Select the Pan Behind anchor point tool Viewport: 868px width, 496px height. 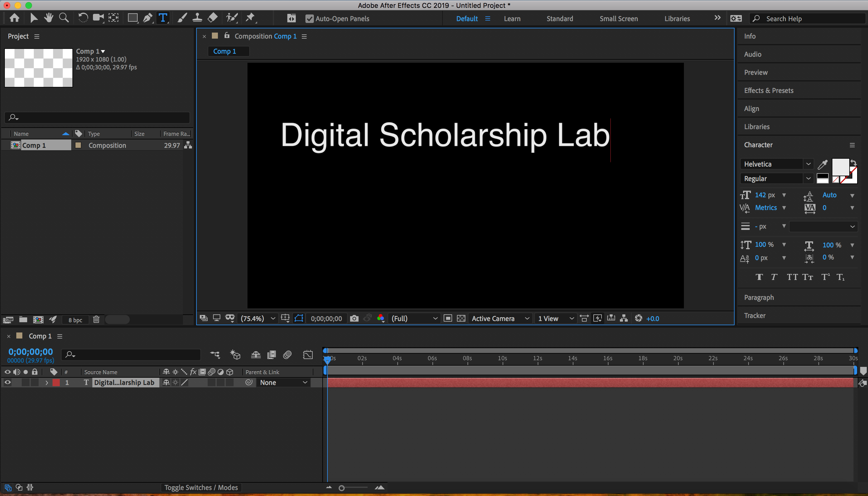tap(113, 18)
